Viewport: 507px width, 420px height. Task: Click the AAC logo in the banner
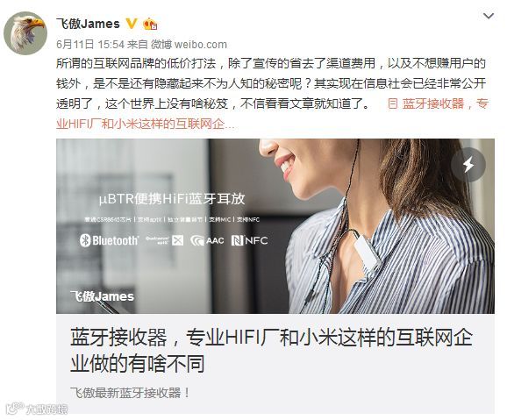click(207, 241)
